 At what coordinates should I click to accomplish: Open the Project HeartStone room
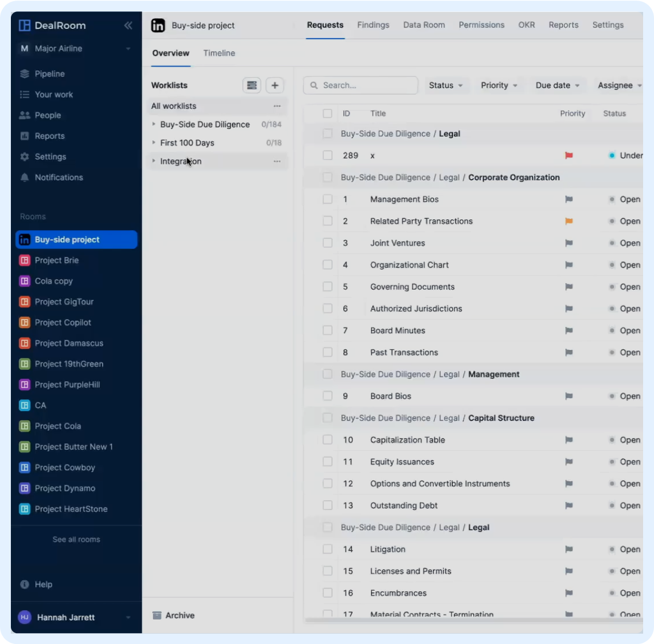tap(71, 508)
